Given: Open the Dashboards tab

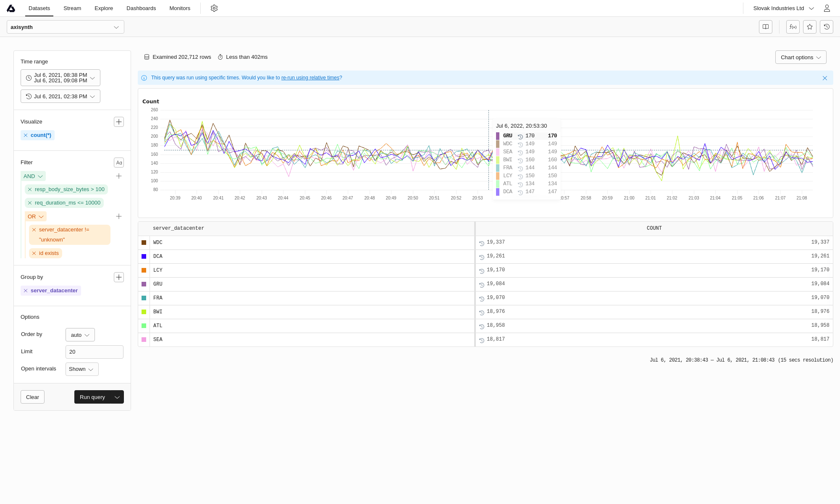Looking at the screenshot, I should (x=141, y=8).
